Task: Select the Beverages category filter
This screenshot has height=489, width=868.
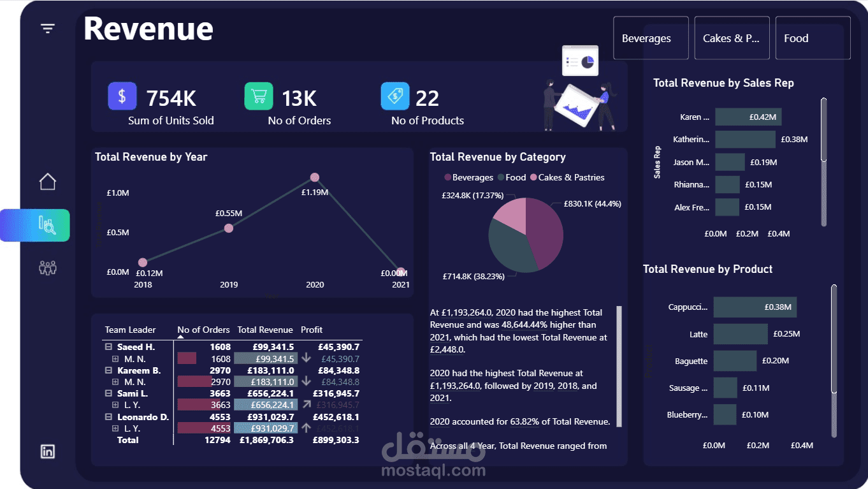Action: tap(650, 38)
